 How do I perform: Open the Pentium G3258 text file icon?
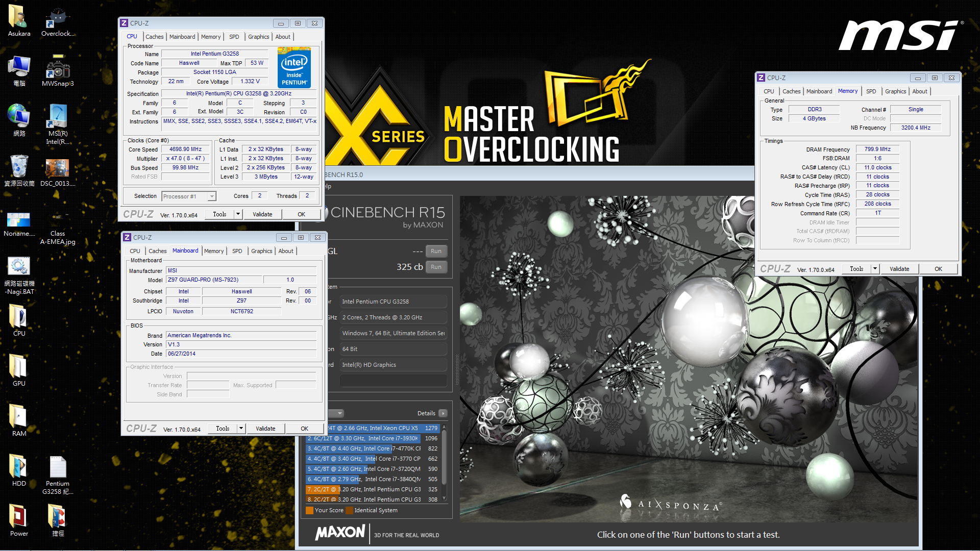click(x=58, y=474)
